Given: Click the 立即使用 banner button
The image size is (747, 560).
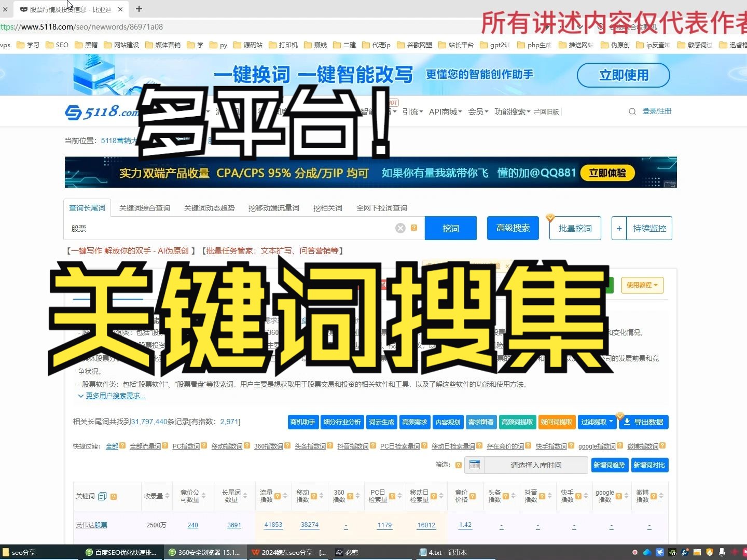Looking at the screenshot, I should pos(624,75).
